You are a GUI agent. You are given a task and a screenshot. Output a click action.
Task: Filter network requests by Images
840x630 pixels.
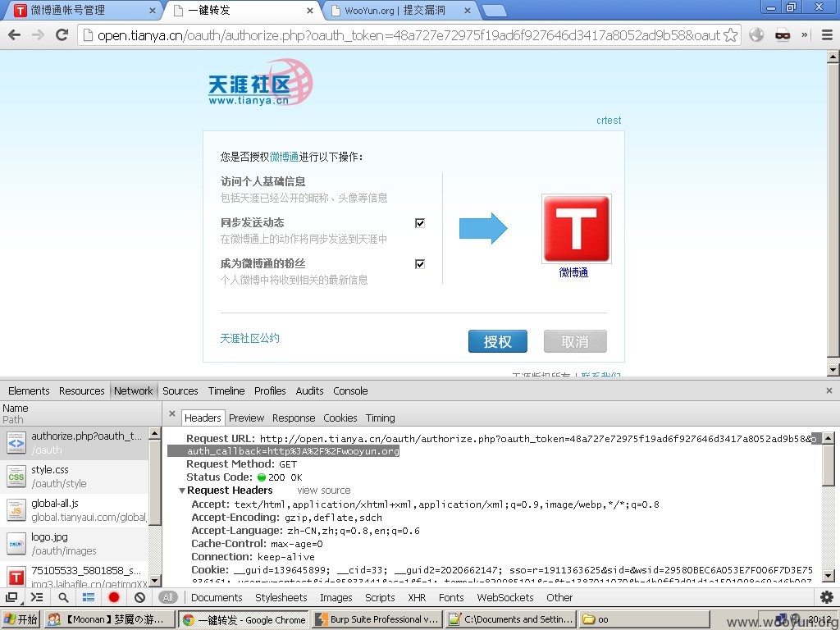point(336,597)
